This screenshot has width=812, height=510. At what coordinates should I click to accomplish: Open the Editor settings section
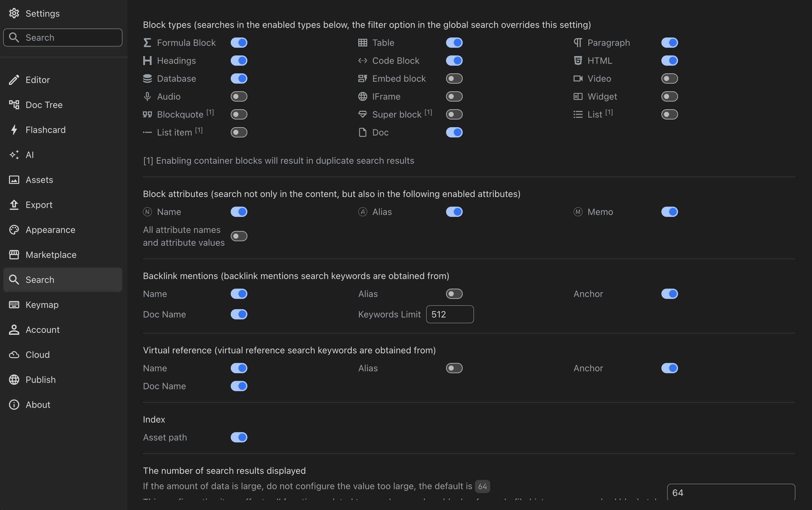click(63, 80)
